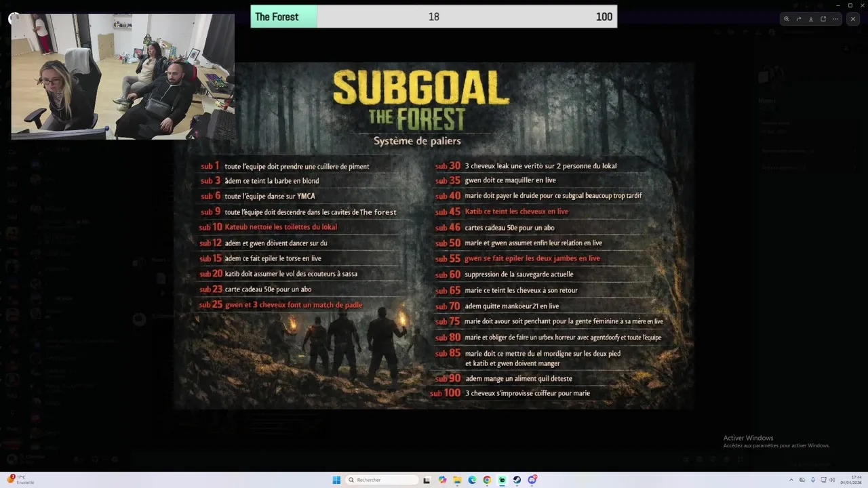Click the volume tray icon
Viewport: 868px width, 488px height.
pos(832,480)
